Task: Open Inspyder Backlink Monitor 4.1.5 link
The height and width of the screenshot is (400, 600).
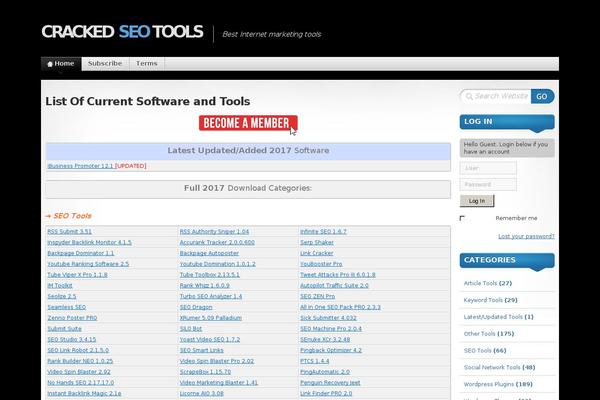Action: click(x=89, y=242)
